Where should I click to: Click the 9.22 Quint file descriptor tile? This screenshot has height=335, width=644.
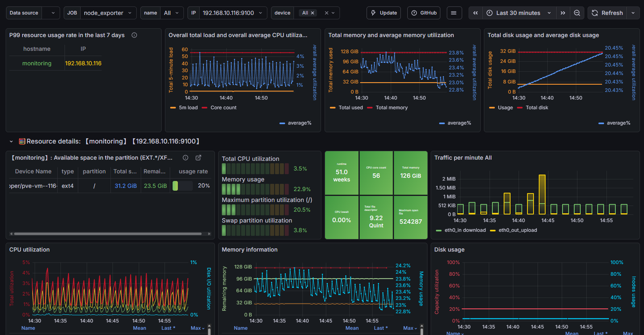click(x=376, y=218)
